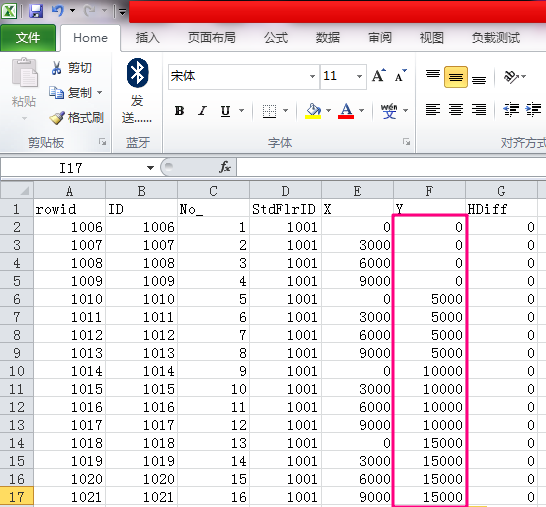Click 格式刷 format painter
The image size is (546, 507).
pos(77,118)
